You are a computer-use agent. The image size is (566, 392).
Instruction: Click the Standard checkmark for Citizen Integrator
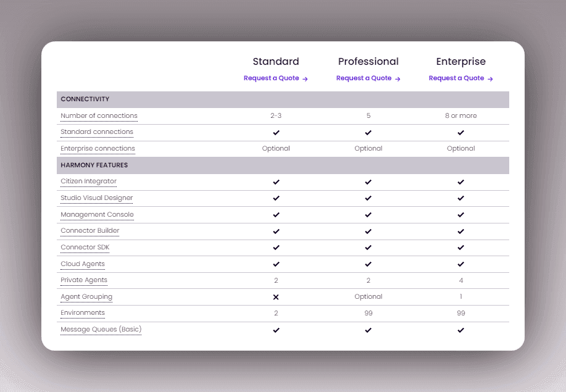point(276,182)
